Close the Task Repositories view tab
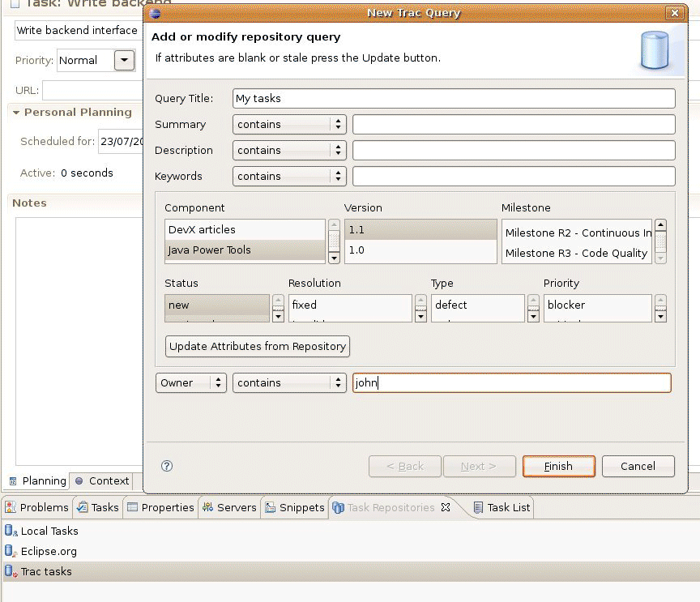This screenshot has height=602, width=700. click(x=446, y=507)
